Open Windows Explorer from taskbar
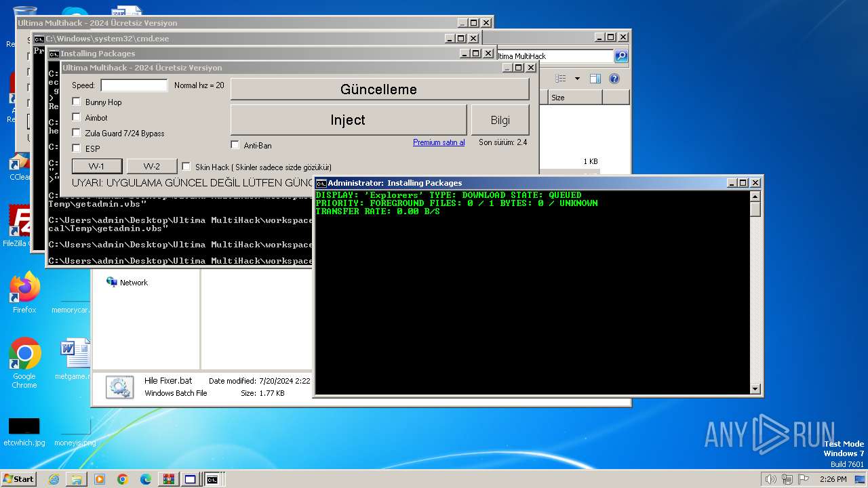 click(x=77, y=479)
